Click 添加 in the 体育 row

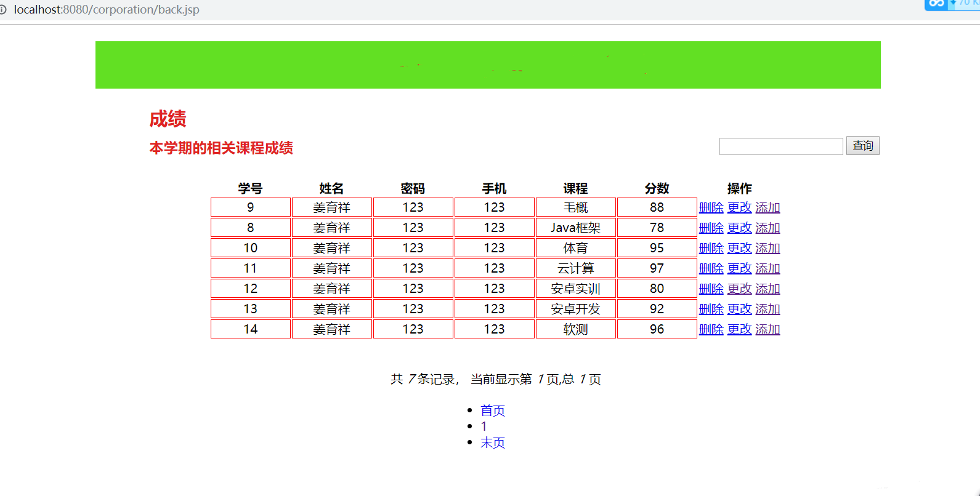click(767, 249)
